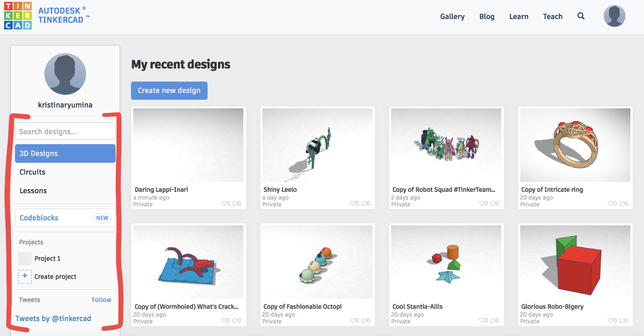Screen dimensions: 644x336
Task: Click the title Copy of Fashionable Octopi
Action: coord(303,307)
